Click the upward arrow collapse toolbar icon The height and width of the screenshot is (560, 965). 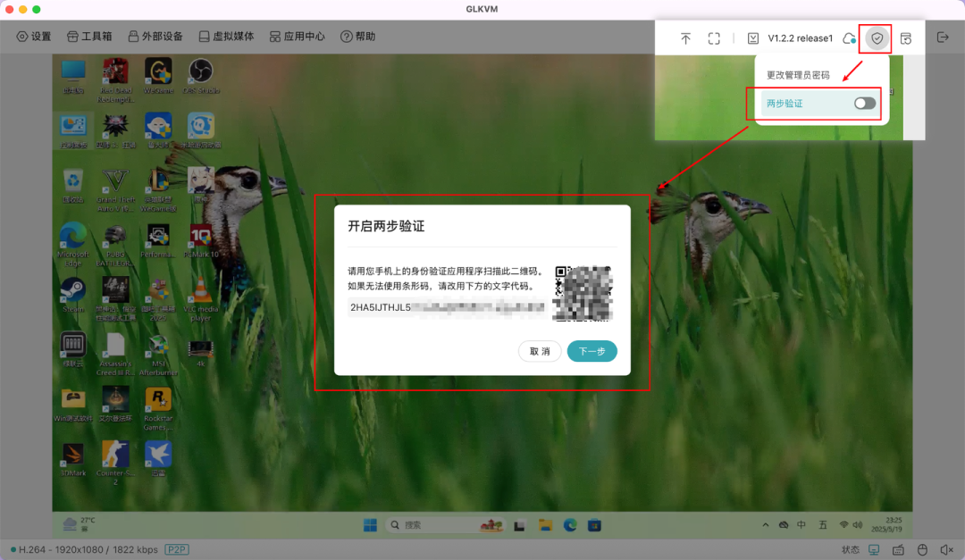coord(685,38)
